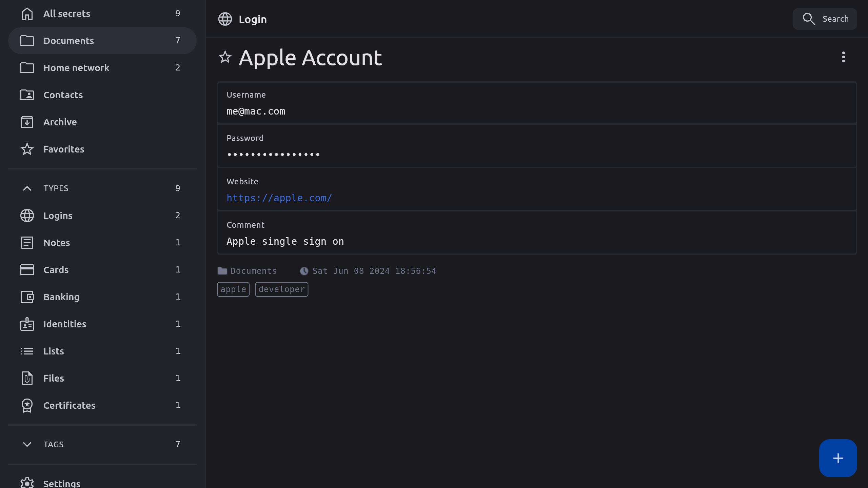The image size is (868, 488).
Task: Toggle favorite star next to Apple Account
Action: 225,57
